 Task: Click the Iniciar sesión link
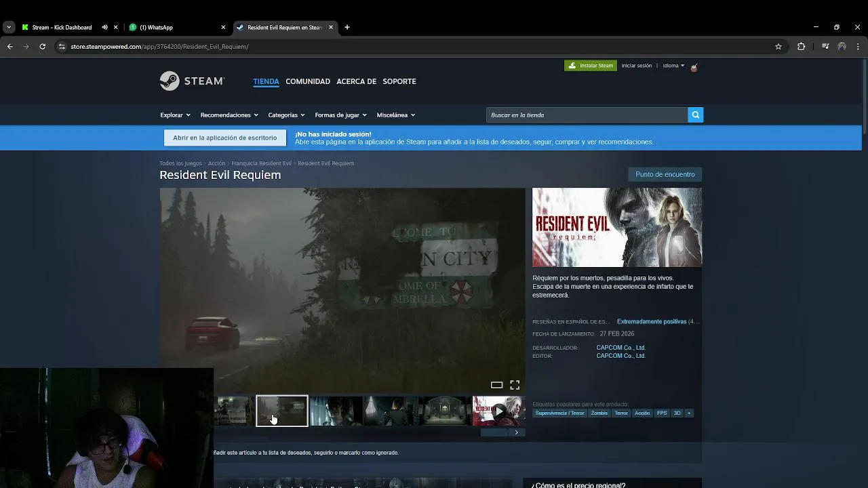point(637,66)
